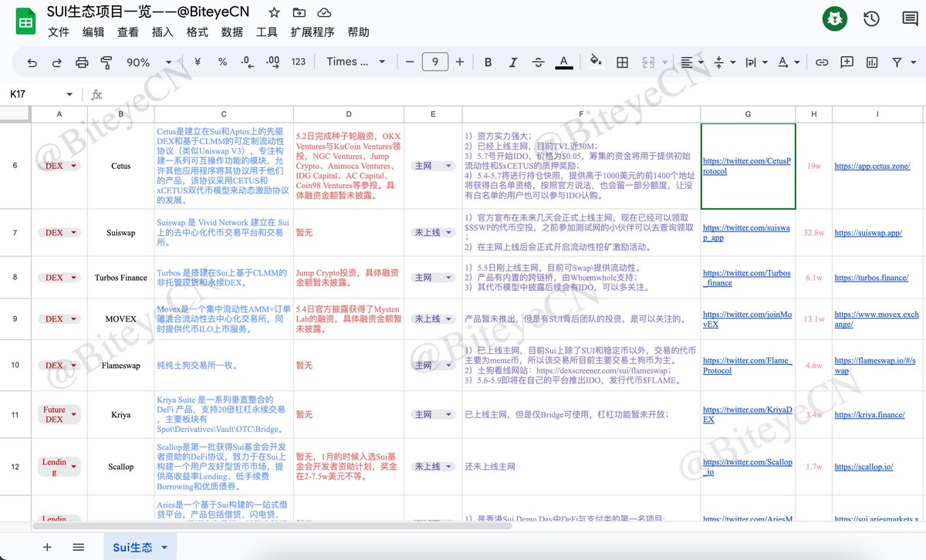926x560 pixels.
Task: Toggle italic formatting
Action: pyautogui.click(x=513, y=62)
